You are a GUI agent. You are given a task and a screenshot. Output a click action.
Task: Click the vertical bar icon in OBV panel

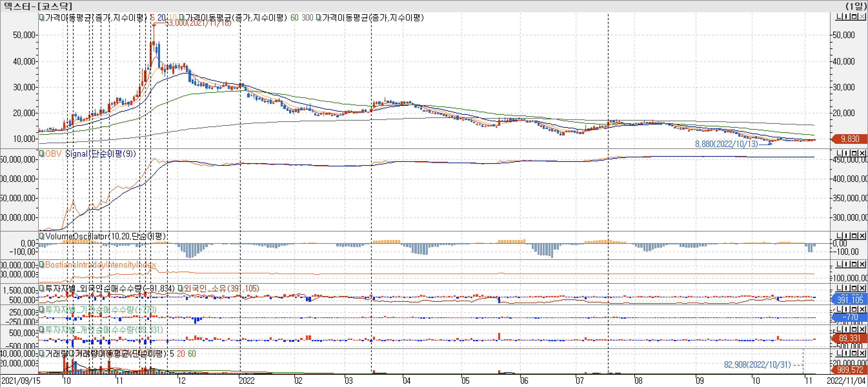click(847, 153)
